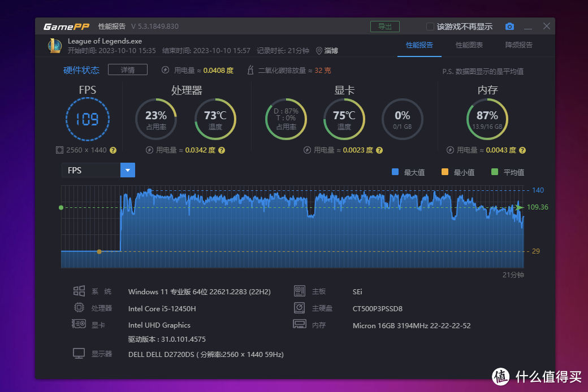Close the GamePP report window
588x392 pixels.
pyautogui.click(x=547, y=26)
